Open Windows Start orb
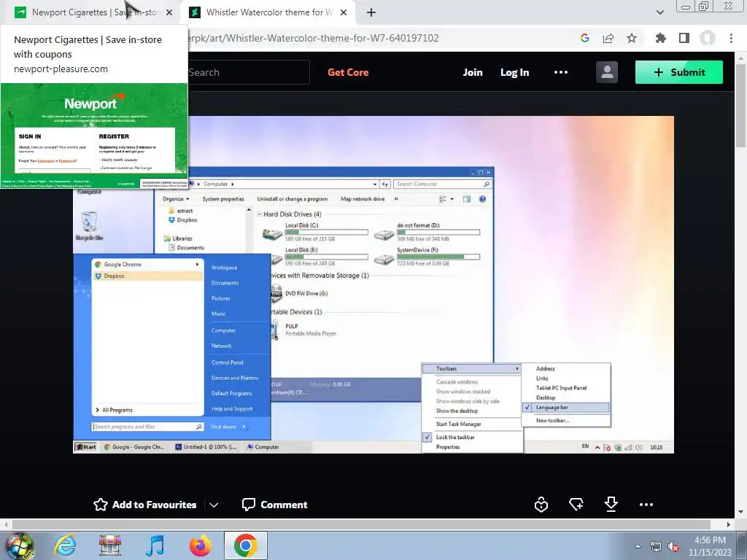 pyautogui.click(x=19, y=545)
